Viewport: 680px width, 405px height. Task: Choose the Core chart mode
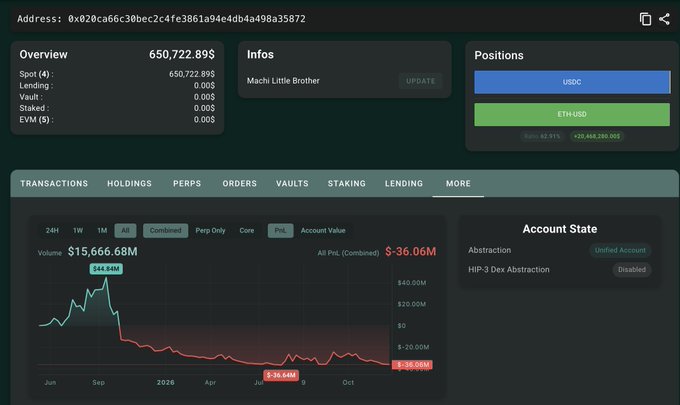(247, 231)
